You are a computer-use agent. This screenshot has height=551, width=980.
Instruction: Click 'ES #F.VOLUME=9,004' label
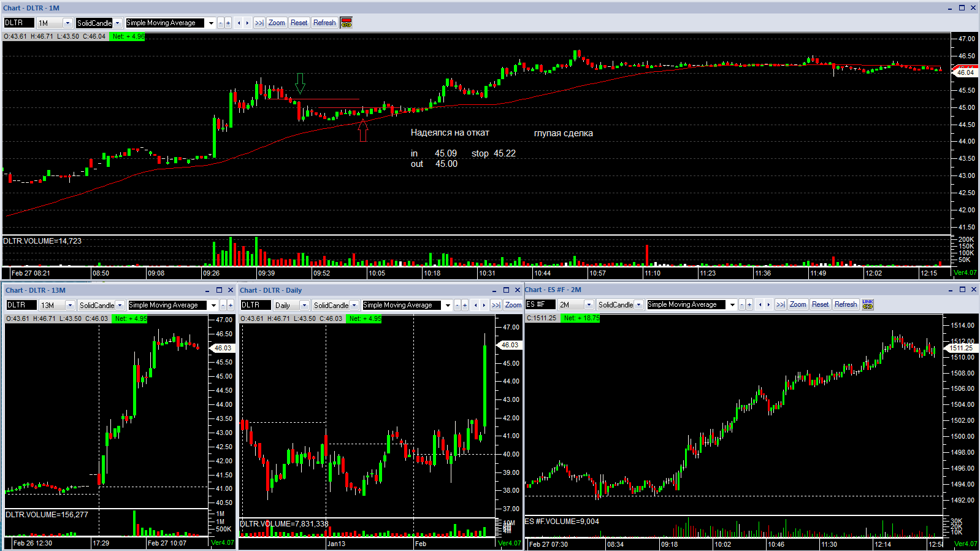tap(562, 522)
